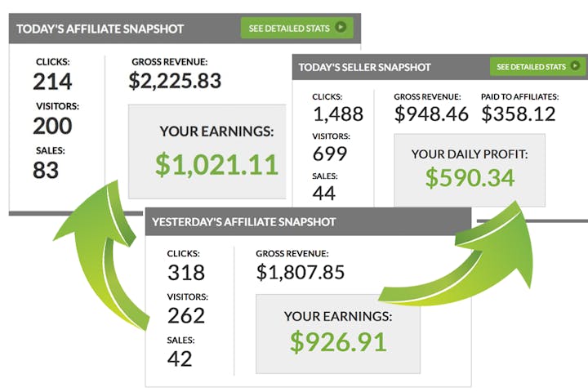Select the Today's Seller Snapshot header
This screenshot has width=588, height=392.
click(x=364, y=67)
